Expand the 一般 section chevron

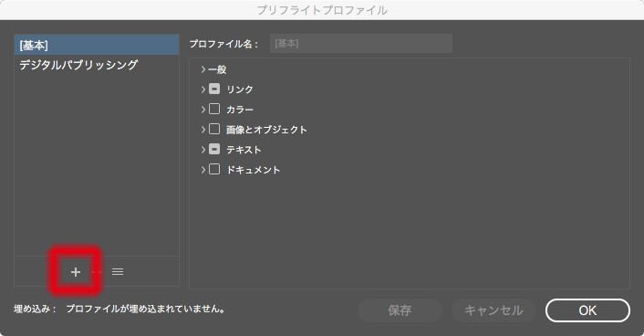203,69
